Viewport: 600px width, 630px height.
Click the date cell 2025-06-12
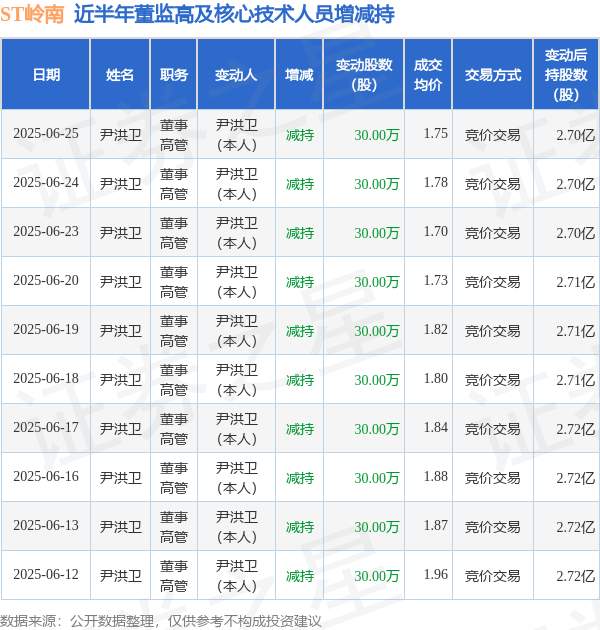(x=46, y=575)
